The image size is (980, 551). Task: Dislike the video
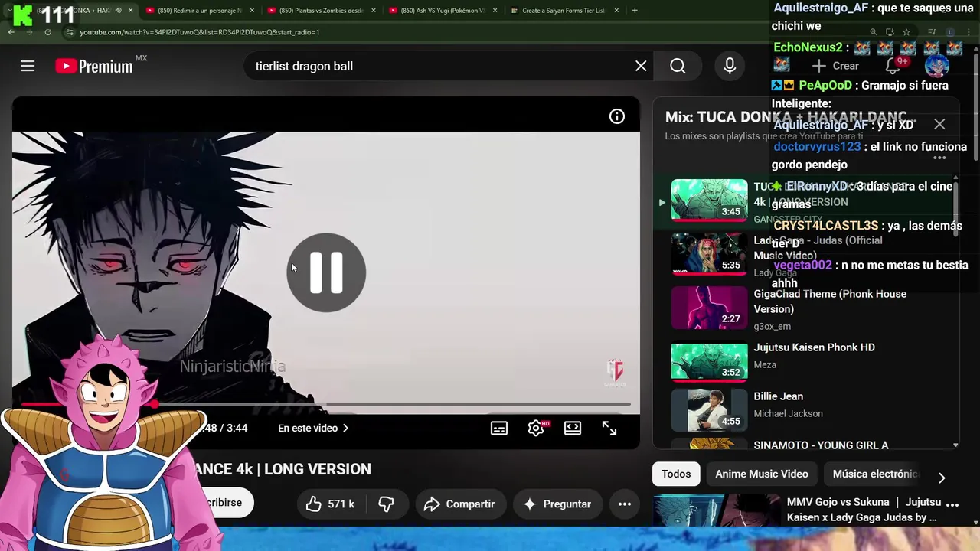(386, 504)
